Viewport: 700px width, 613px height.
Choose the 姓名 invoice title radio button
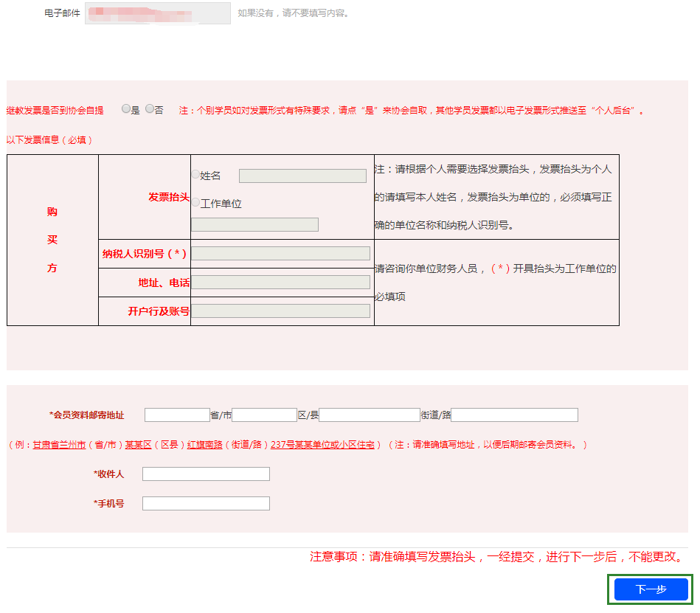tap(195, 175)
